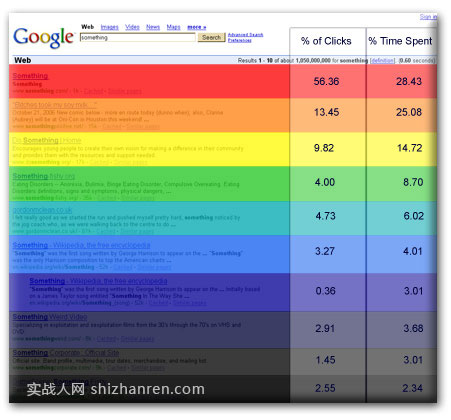Click the Search button
Screen dimensions: 451x420
point(211,37)
